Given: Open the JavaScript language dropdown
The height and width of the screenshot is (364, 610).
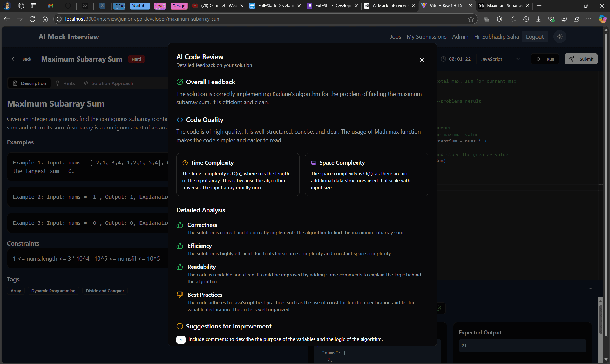Looking at the screenshot, I should tap(500, 59).
